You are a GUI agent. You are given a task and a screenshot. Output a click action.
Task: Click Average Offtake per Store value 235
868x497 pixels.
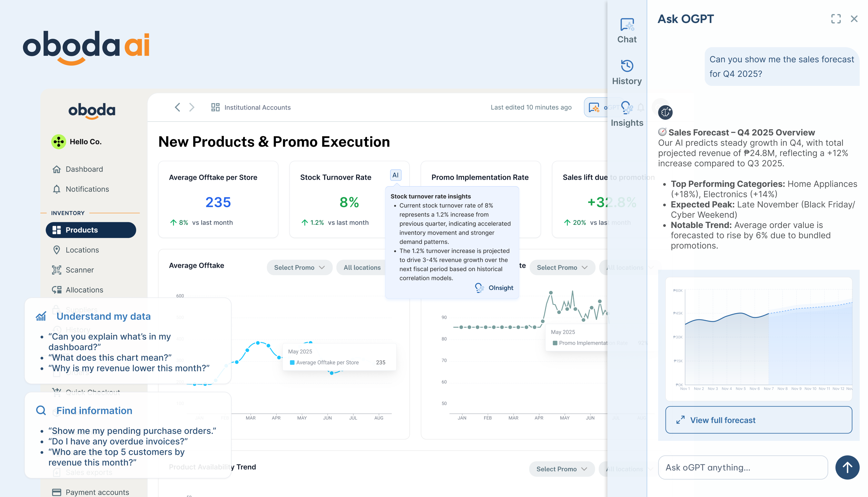(218, 202)
